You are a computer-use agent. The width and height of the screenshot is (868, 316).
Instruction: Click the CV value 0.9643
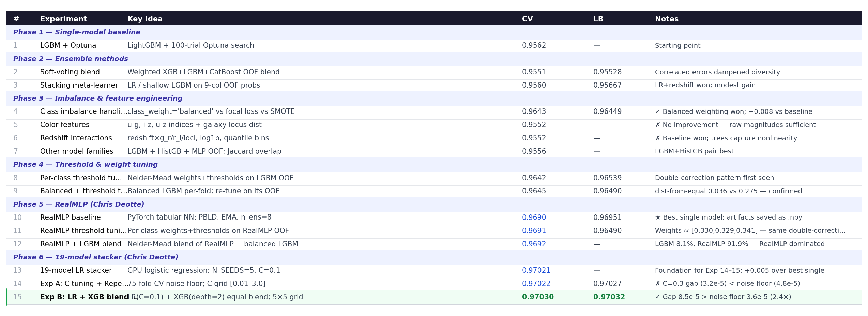[534, 112]
